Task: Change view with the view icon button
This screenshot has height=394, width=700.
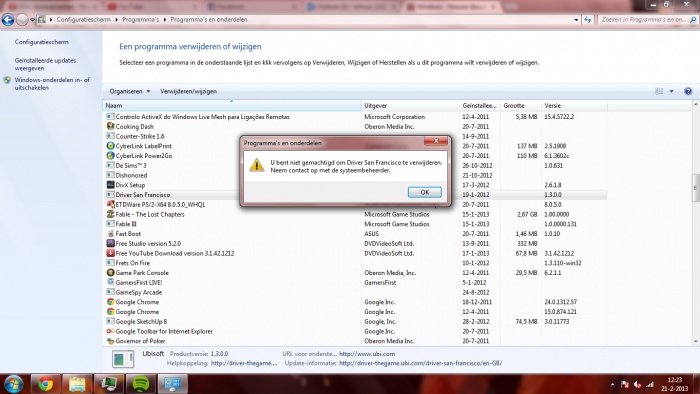Action: (x=659, y=91)
